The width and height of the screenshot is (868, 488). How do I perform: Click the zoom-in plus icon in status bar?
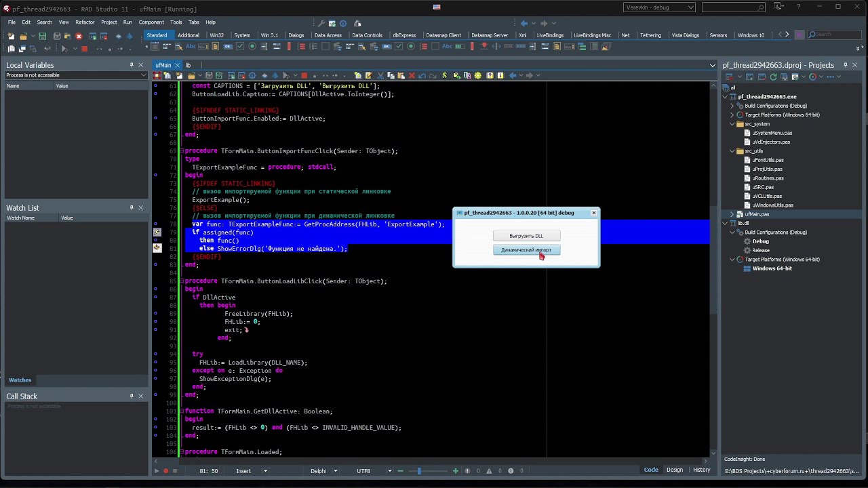point(456,470)
